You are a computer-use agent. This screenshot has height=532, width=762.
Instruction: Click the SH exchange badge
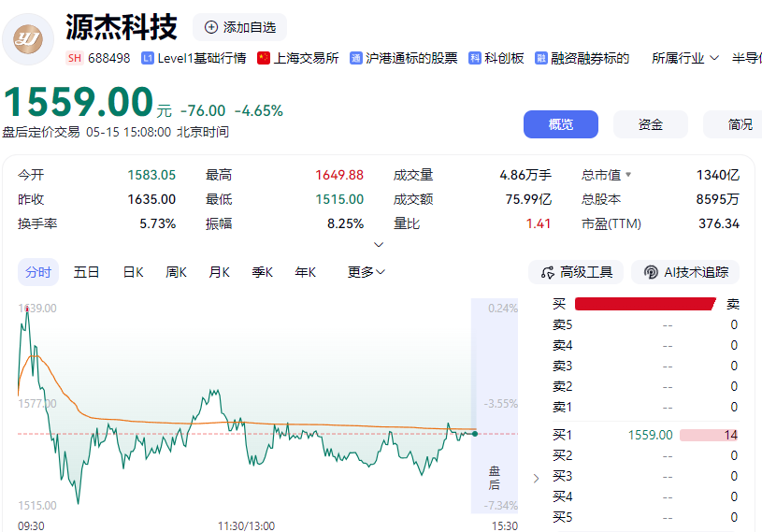[x=75, y=58]
